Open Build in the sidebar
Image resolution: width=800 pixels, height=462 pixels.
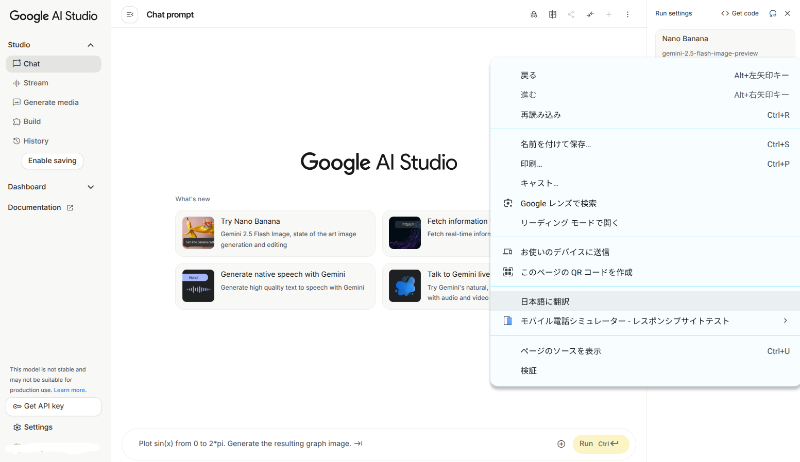54,121
